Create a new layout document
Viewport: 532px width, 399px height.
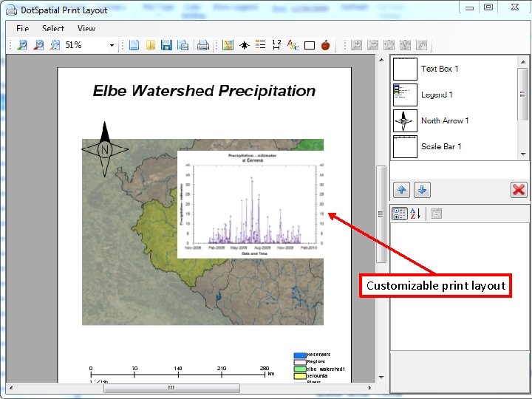[134, 45]
